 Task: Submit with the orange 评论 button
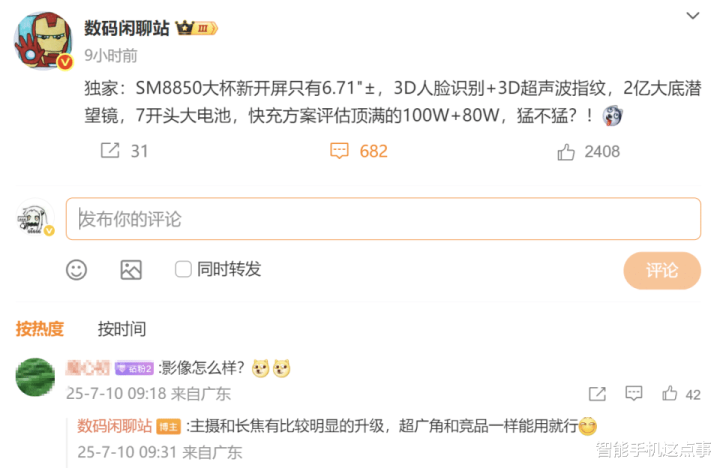(x=662, y=271)
